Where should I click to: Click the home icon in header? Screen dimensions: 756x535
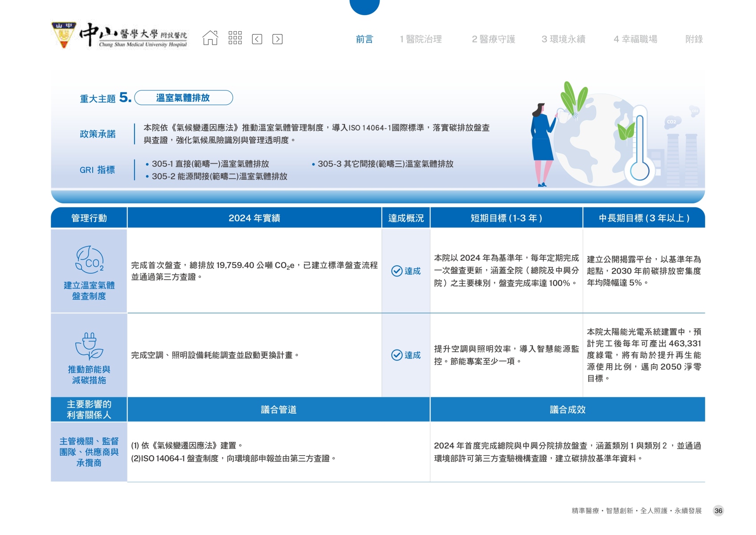tap(210, 38)
